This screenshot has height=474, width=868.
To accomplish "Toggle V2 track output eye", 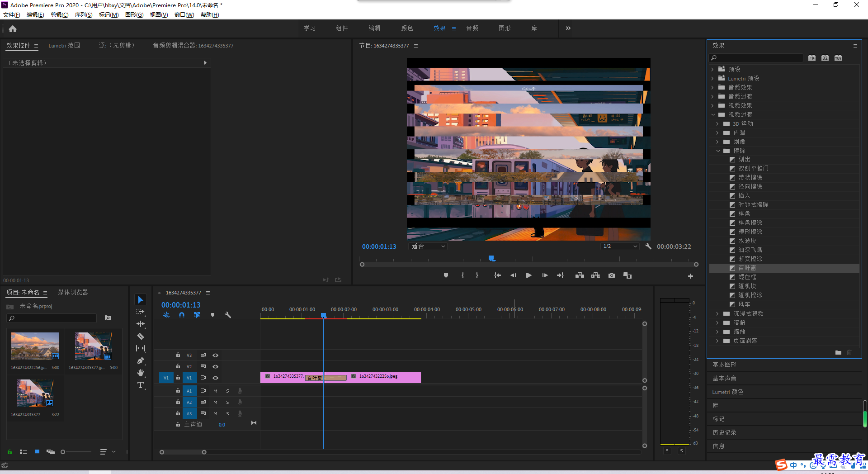I will coord(216,367).
